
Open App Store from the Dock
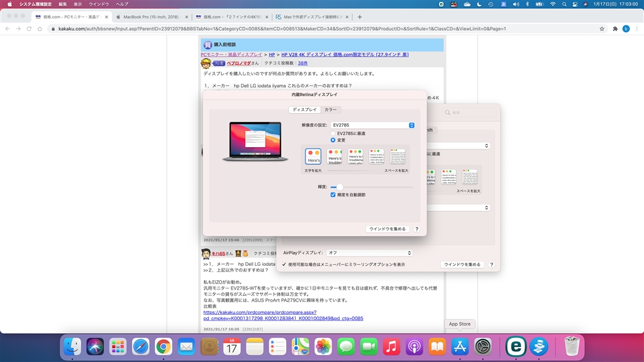point(460,346)
